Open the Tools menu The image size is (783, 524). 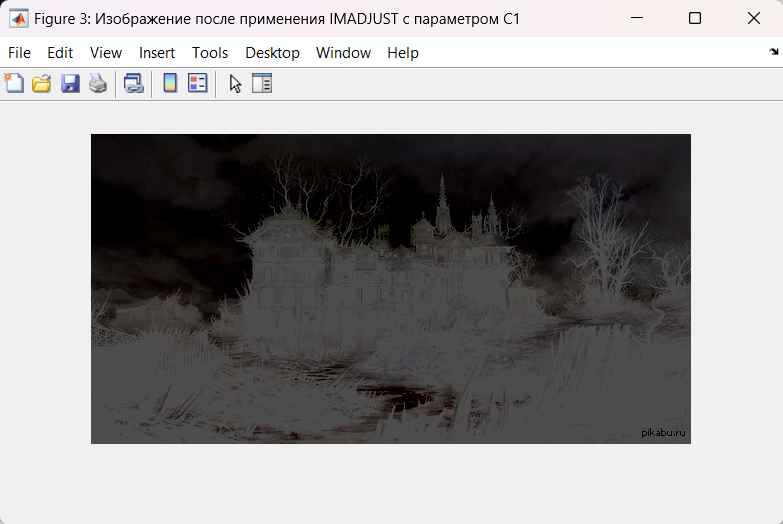[x=210, y=53]
